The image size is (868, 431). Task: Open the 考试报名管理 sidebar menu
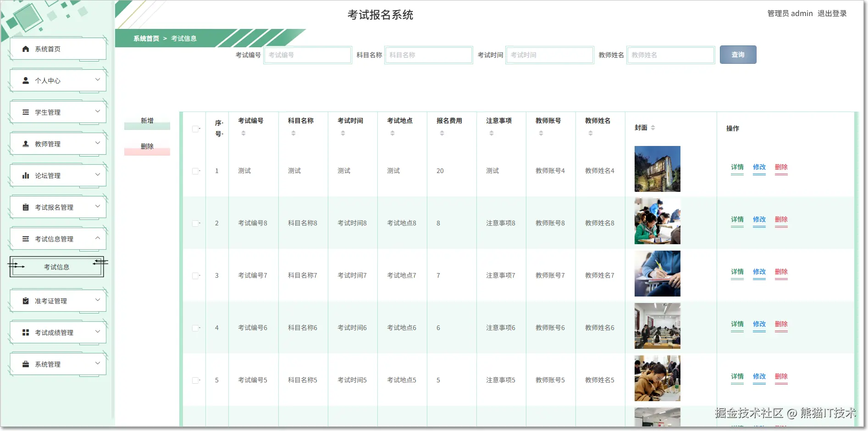coord(58,207)
